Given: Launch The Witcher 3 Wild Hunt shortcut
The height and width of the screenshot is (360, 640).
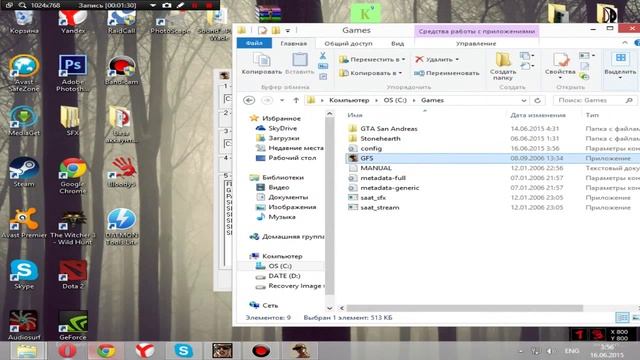Looking at the screenshot, I should pyautogui.click(x=73, y=227).
